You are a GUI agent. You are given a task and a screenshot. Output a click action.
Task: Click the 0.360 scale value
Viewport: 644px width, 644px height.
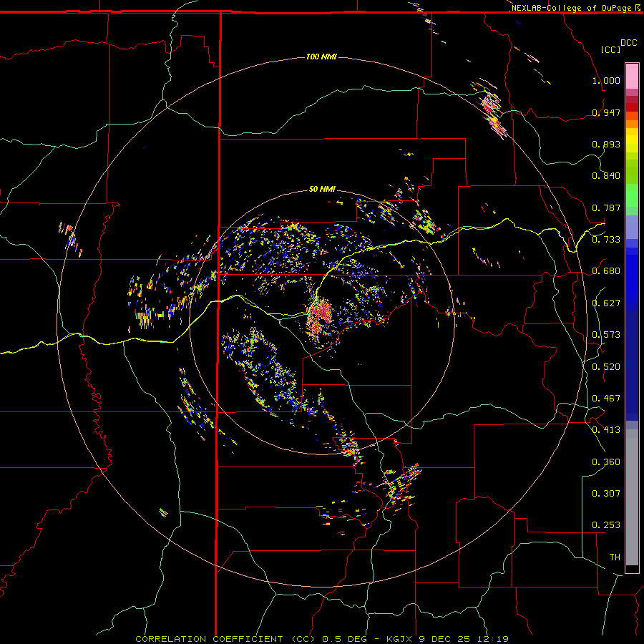(606, 462)
